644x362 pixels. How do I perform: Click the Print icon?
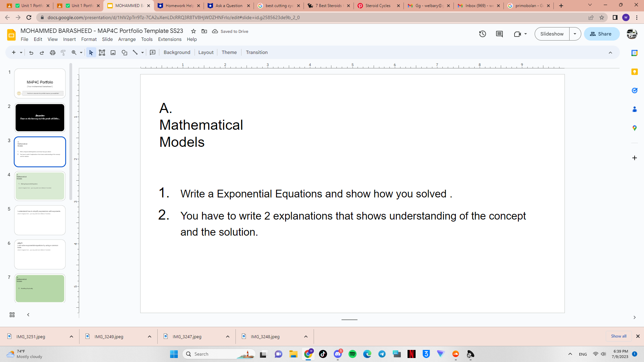(53, 53)
